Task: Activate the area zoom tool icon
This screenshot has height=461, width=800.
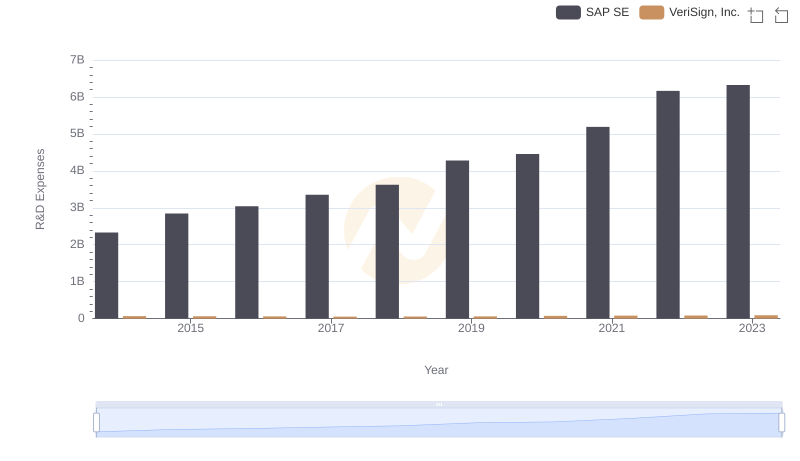Action: [x=756, y=15]
